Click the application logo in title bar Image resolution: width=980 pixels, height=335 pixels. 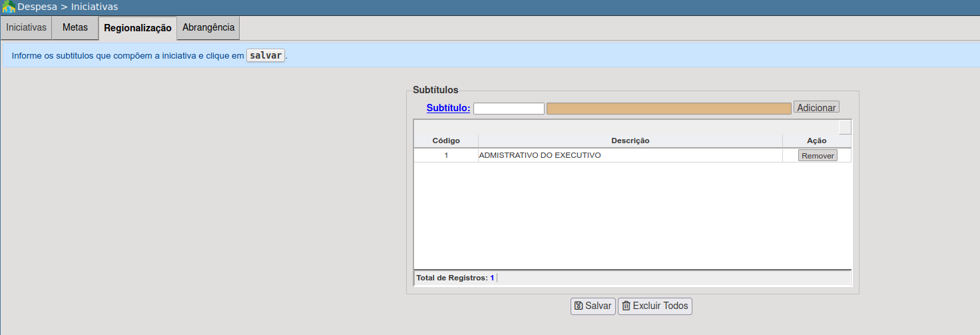click(9, 7)
